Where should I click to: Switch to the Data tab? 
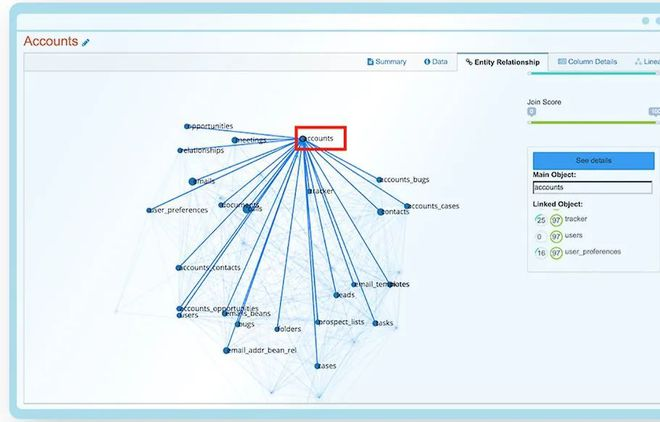click(435, 62)
